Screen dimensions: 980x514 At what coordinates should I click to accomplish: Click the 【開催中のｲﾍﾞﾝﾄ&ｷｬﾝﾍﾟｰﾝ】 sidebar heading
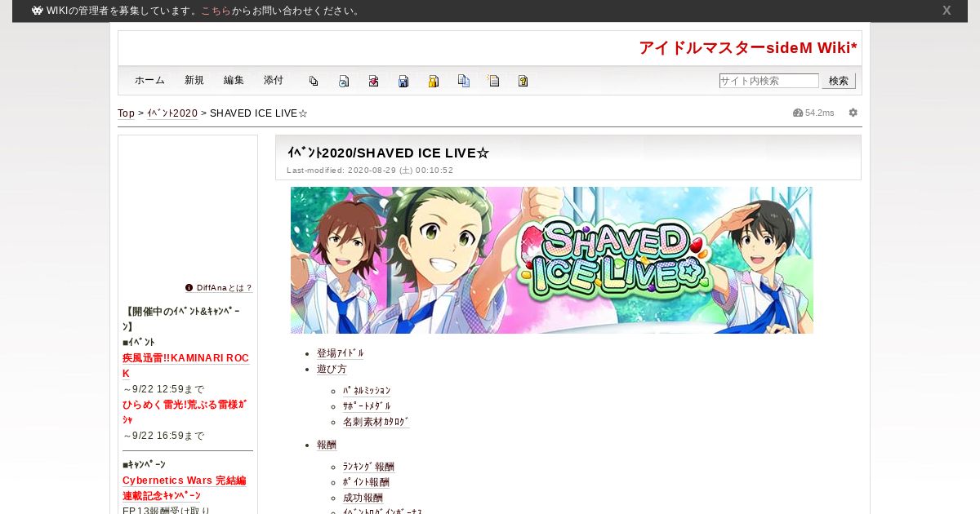[x=181, y=319]
